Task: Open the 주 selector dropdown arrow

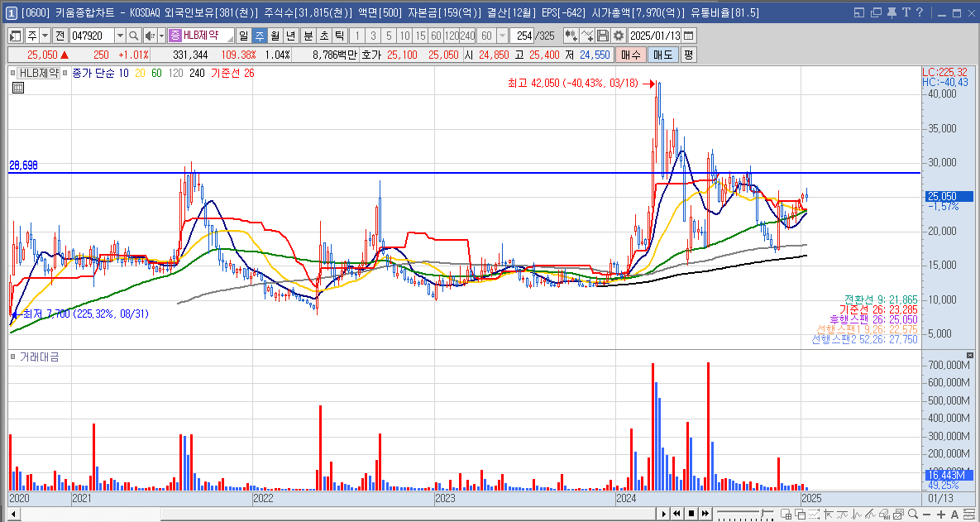Action: coord(45,36)
